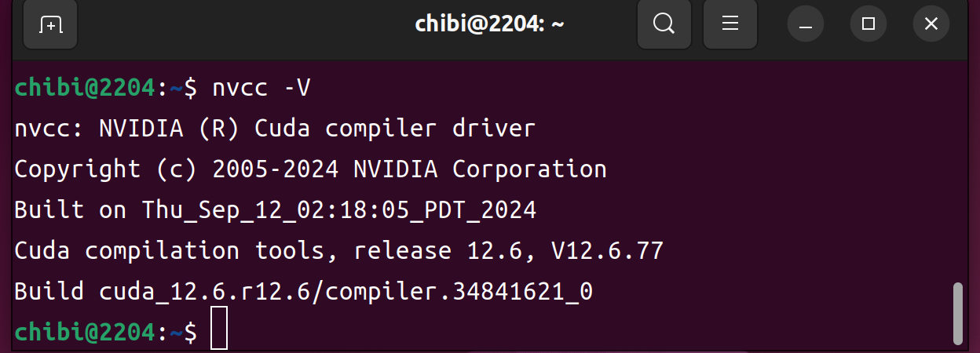Click the build date "Thu_Sep_12_02:18:05_PDT_2024"
The width and height of the screenshot is (980, 353).
click(338, 210)
